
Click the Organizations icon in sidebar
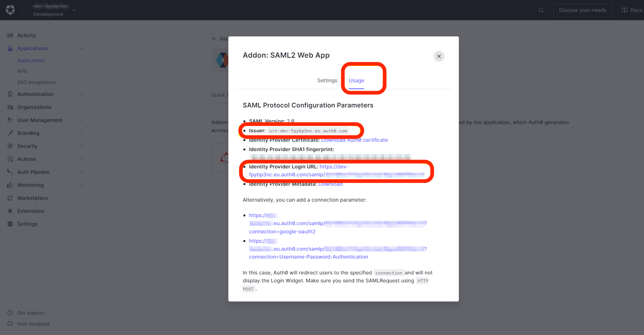click(10, 107)
